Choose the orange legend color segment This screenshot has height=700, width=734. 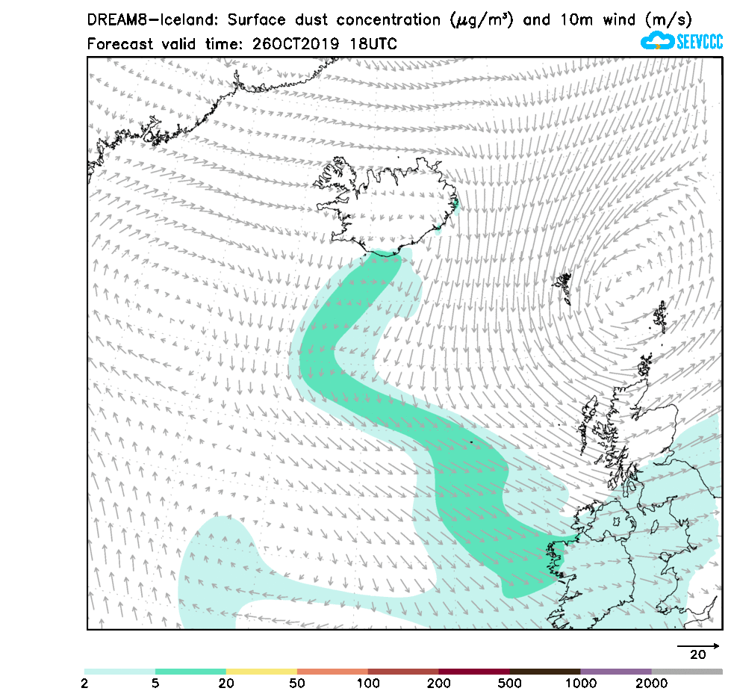[x=332, y=672]
